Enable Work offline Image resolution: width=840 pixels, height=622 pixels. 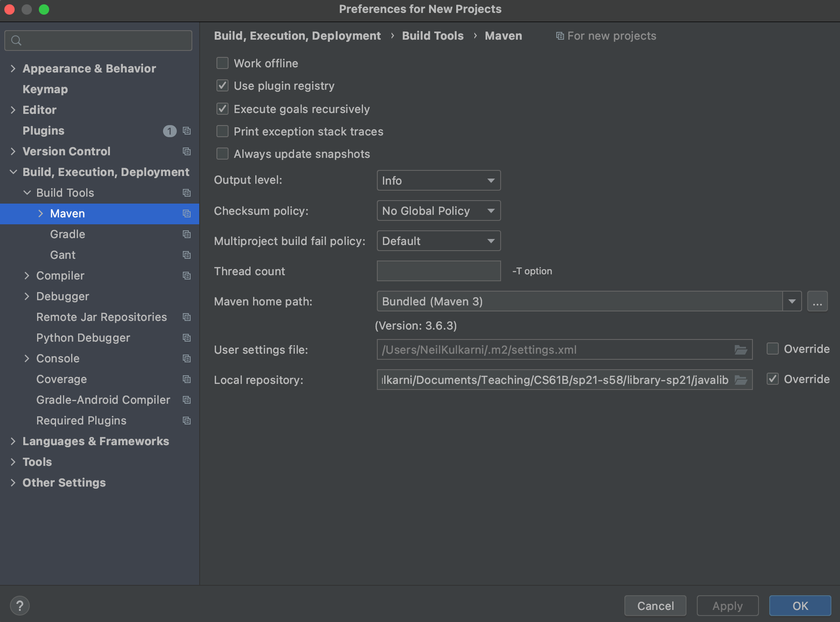[222, 63]
